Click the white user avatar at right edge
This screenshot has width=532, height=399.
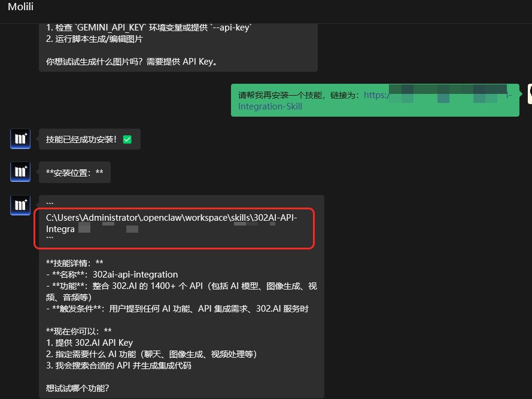pyautogui.click(x=529, y=94)
